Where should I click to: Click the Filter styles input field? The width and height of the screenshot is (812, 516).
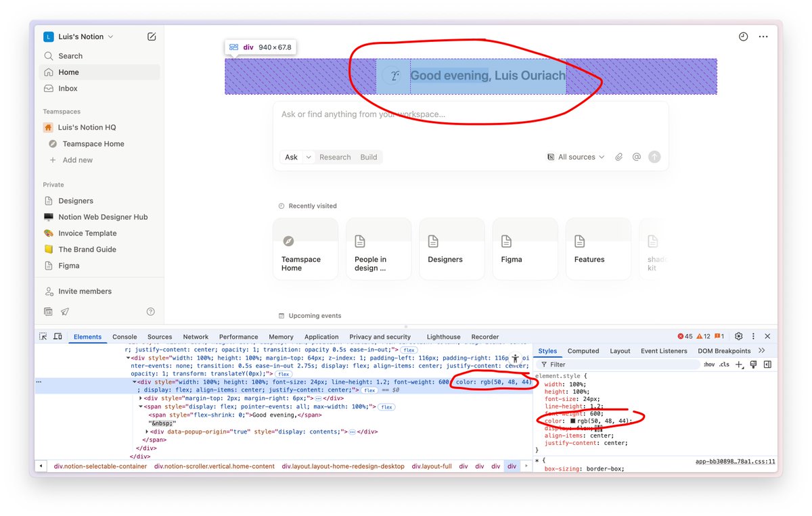tap(617, 365)
